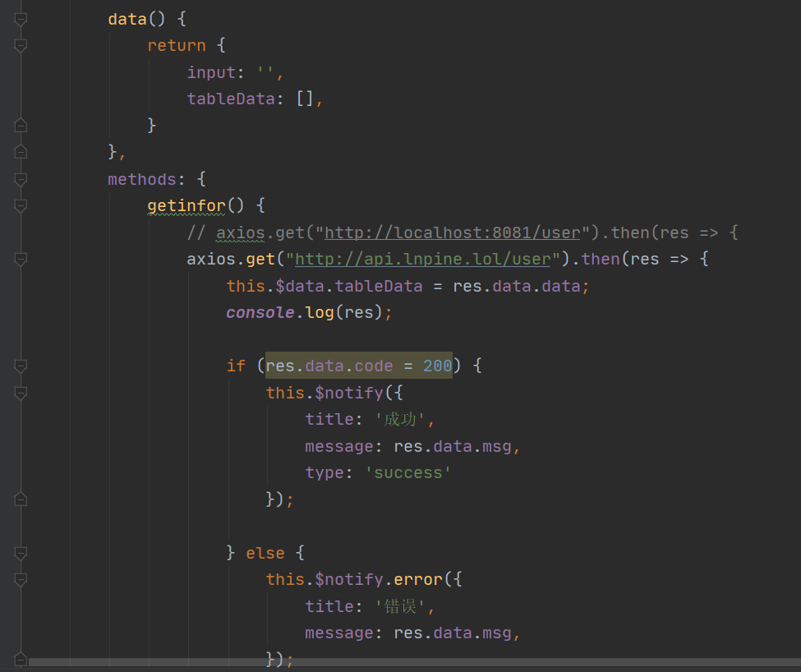Viewport: 801px width, 672px height.
Task: Open the commented localhost:8081/user link
Action: (452, 232)
